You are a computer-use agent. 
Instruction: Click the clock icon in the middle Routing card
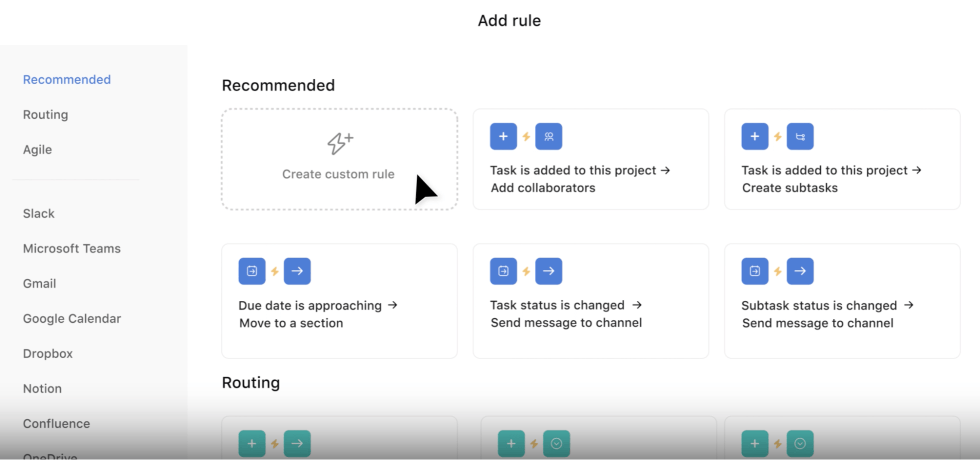tap(556, 443)
